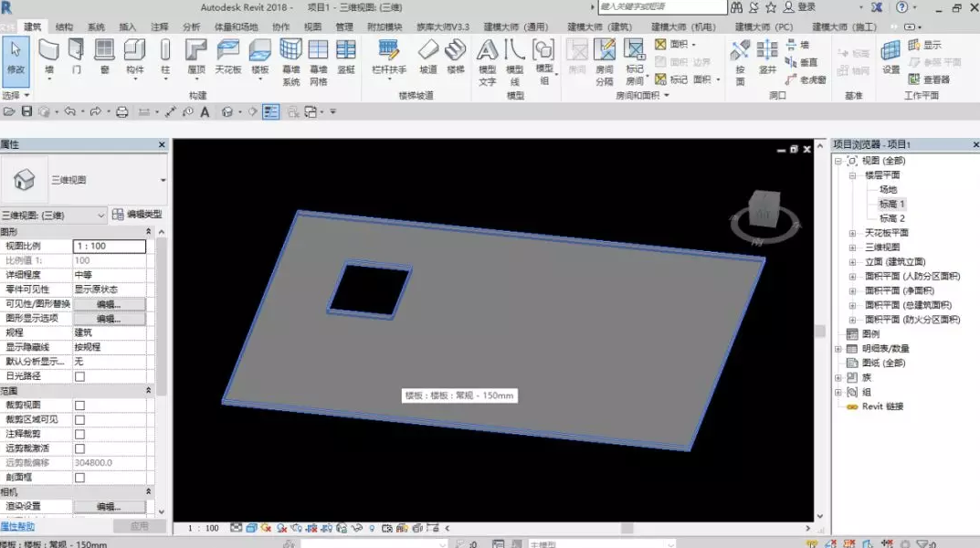Expand the Ceiling Plans (天花板平面) node
The width and height of the screenshot is (980, 548).
tap(852, 233)
